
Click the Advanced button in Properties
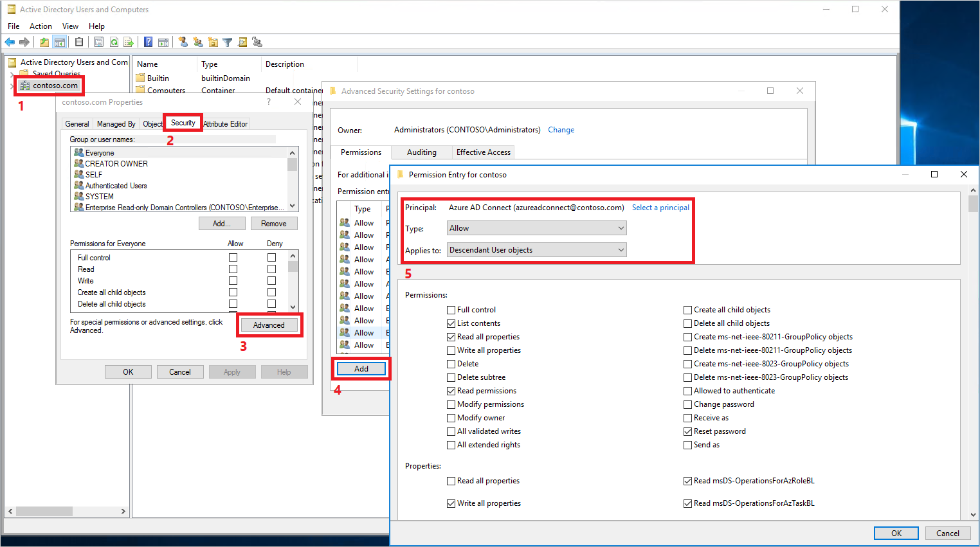click(x=269, y=325)
